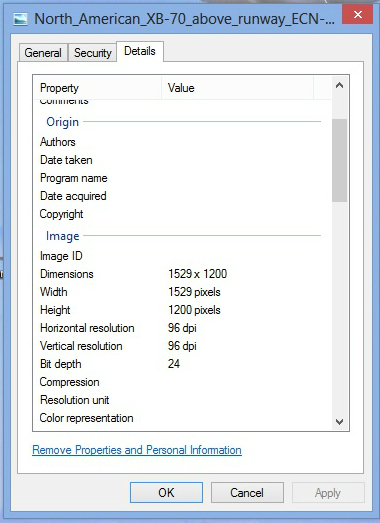Click the Apply button
This screenshot has width=380, height=523.
[x=328, y=493]
